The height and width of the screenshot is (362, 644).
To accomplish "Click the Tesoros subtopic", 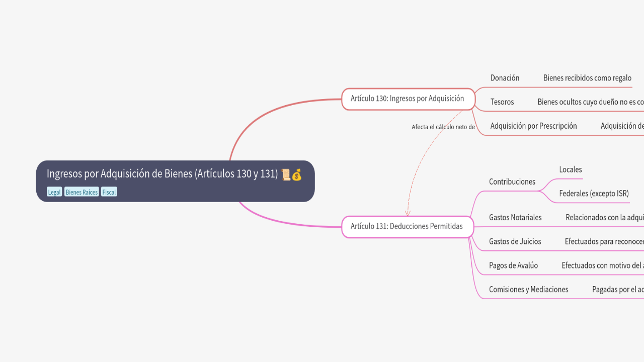I will (502, 102).
